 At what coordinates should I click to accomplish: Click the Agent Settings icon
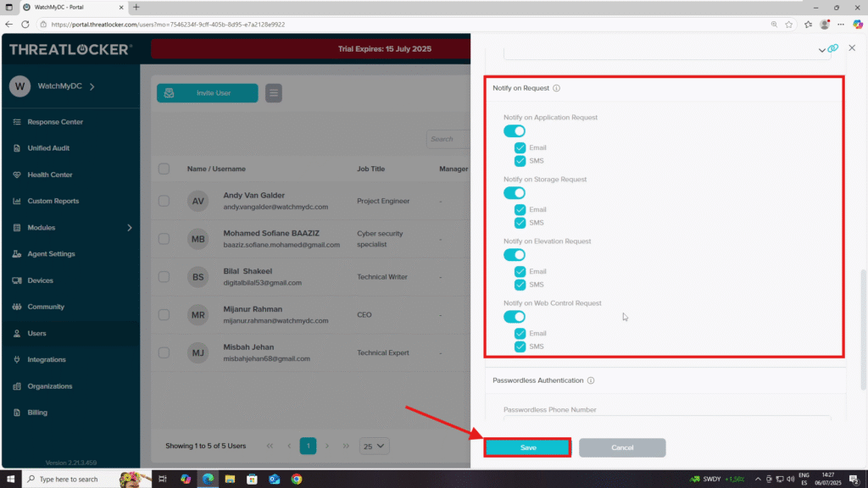click(17, 254)
